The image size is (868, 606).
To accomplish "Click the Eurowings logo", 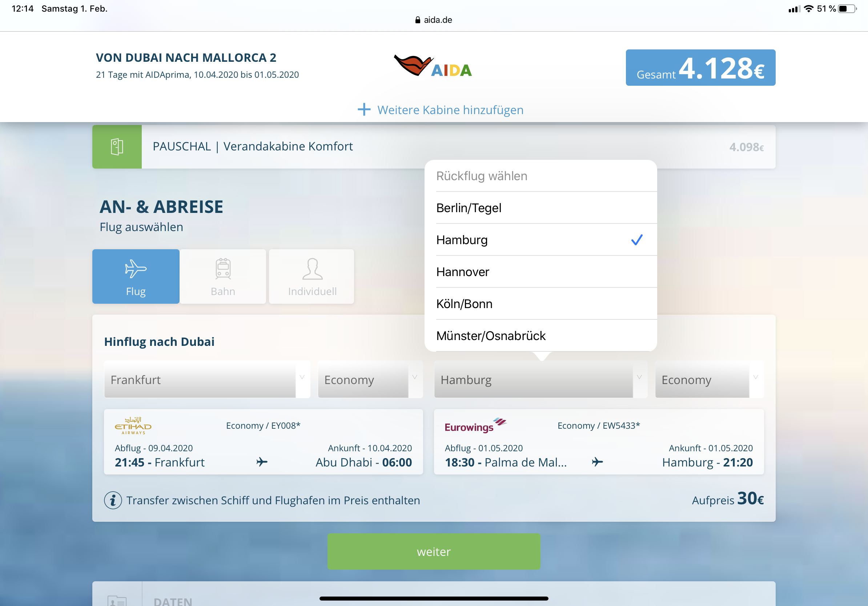I will [x=475, y=426].
